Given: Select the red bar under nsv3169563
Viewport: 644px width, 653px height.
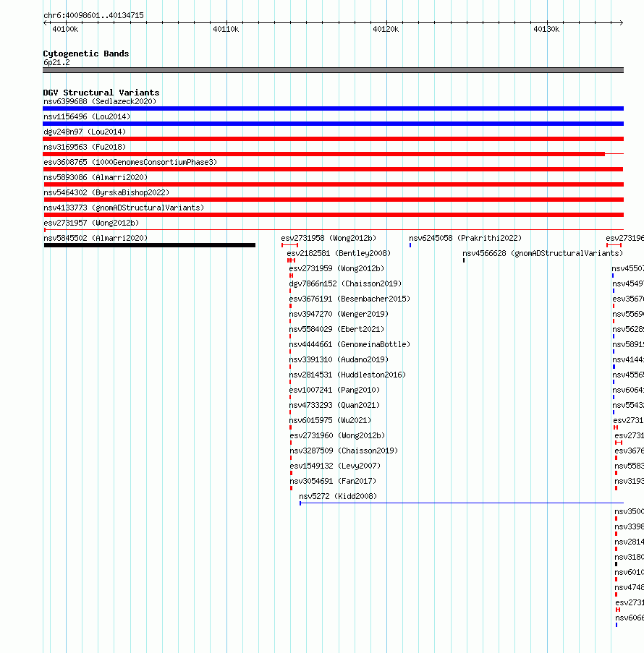Looking at the screenshot, I should [324, 154].
